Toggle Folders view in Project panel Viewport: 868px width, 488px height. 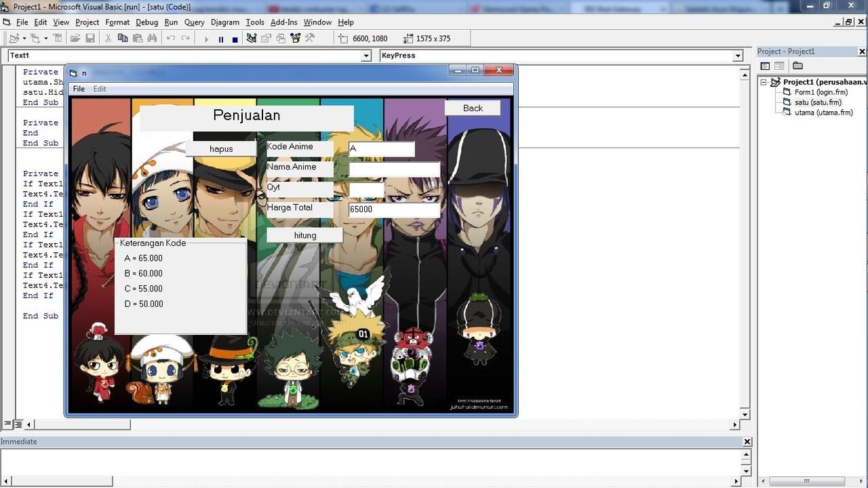797,66
